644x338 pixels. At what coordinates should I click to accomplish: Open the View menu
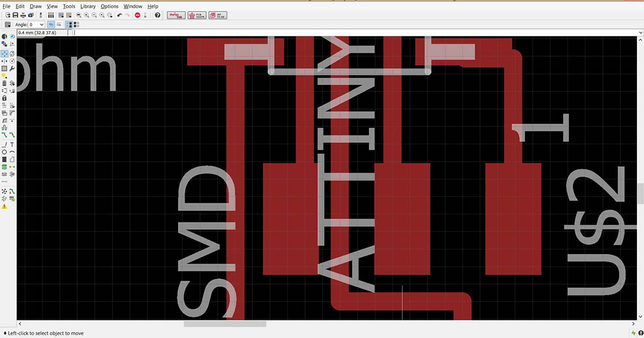click(x=52, y=6)
